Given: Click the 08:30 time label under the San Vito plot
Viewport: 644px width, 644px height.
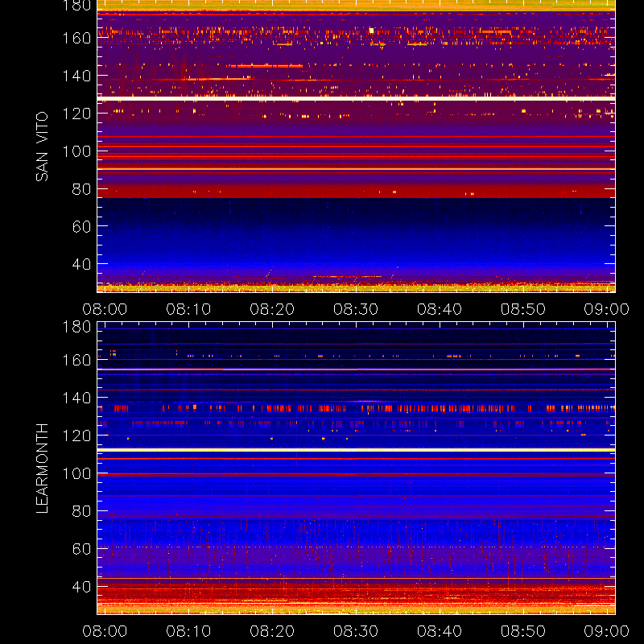Looking at the screenshot, I should click(356, 309).
